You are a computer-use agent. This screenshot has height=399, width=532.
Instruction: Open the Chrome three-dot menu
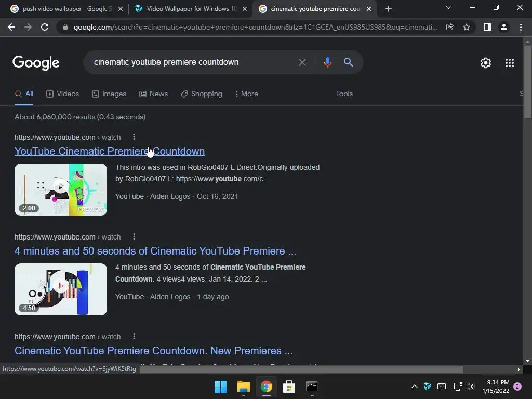coord(521,27)
